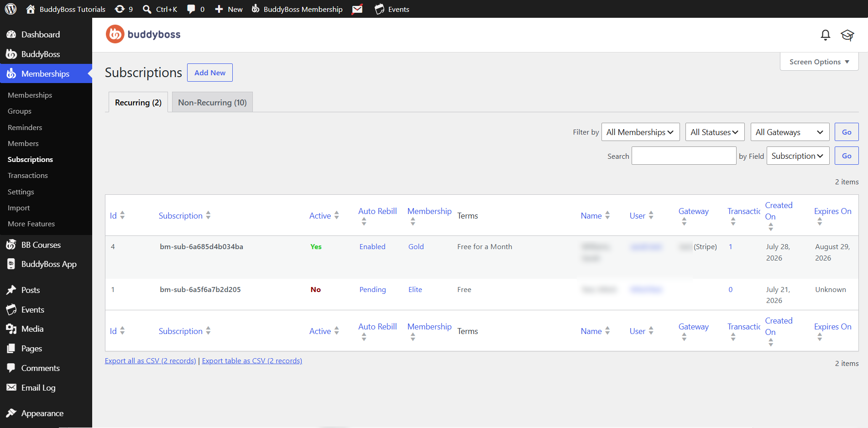Click Export all as CSV link
868x428 pixels.
[151, 360]
